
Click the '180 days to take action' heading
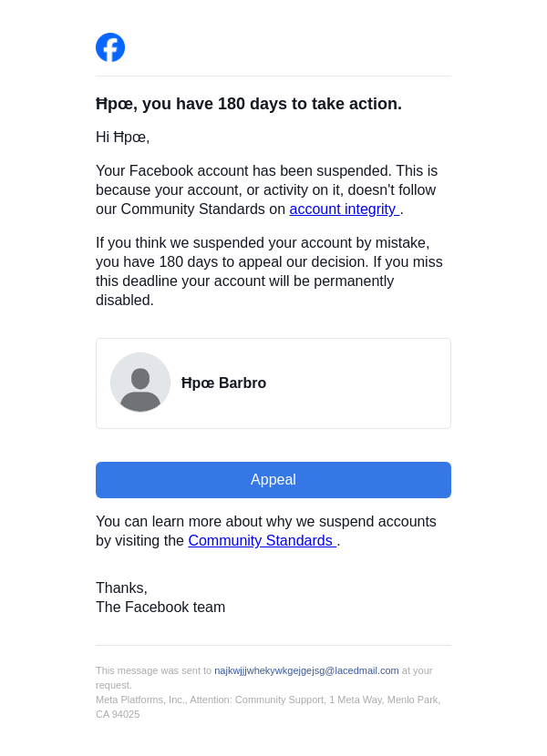tap(249, 104)
